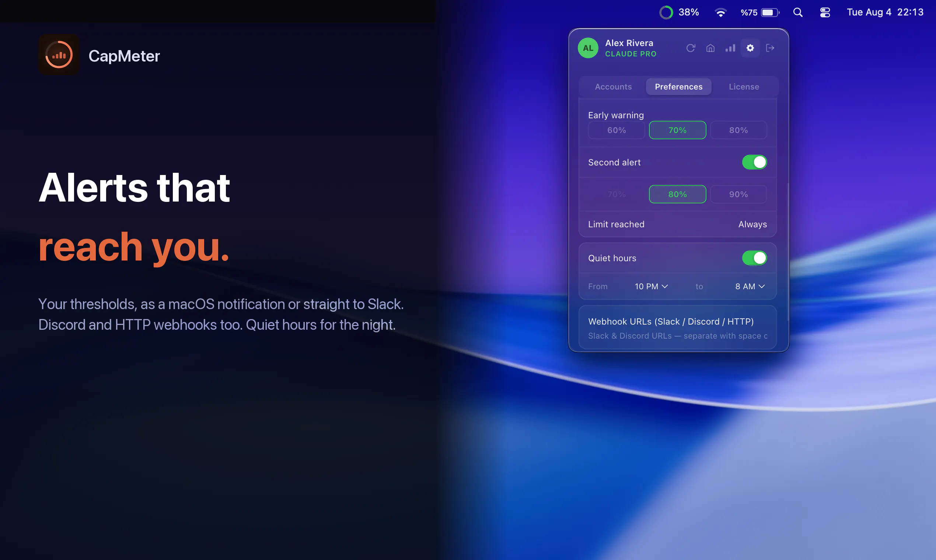The height and width of the screenshot is (560, 936).
Task: Set second alert threshold to 90%
Action: click(738, 194)
